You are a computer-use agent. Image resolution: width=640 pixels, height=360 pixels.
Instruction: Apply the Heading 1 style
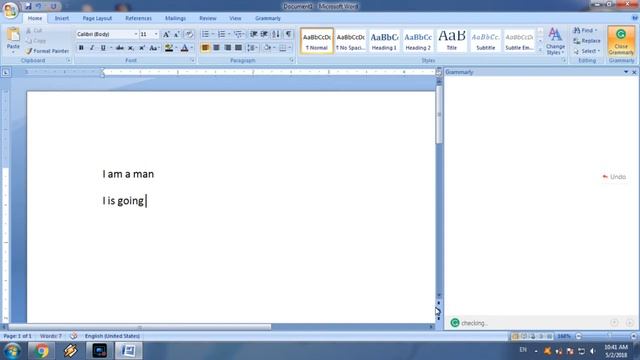pyautogui.click(x=384, y=40)
